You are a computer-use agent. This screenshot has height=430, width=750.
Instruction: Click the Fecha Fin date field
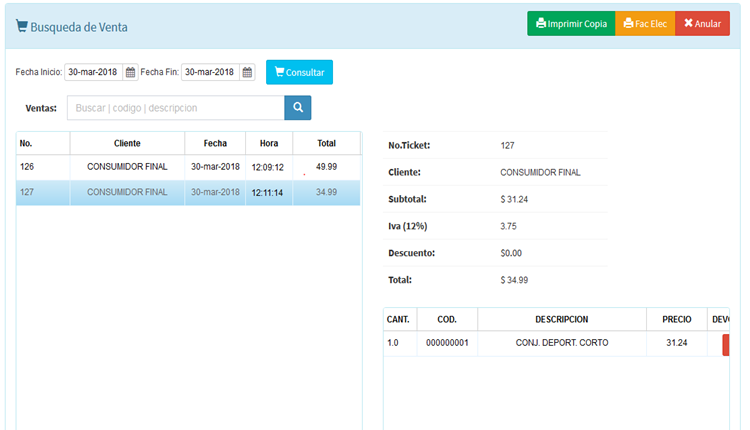[210, 72]
